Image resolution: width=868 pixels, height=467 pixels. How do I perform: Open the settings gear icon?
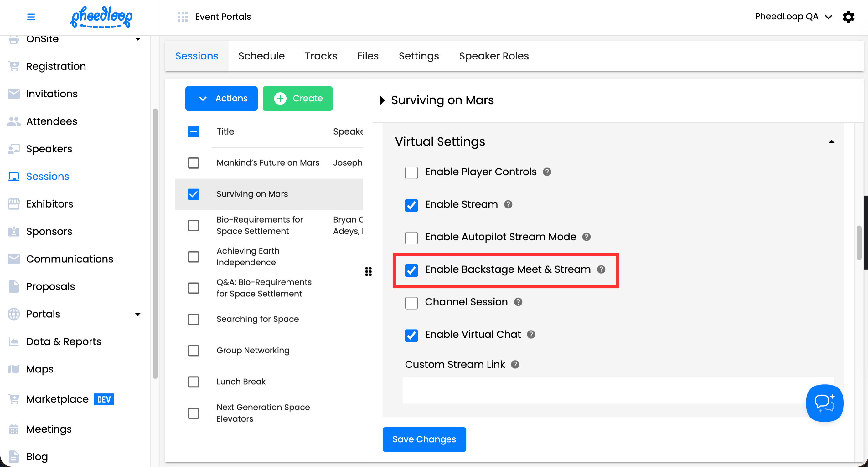(x=848, y=17)
